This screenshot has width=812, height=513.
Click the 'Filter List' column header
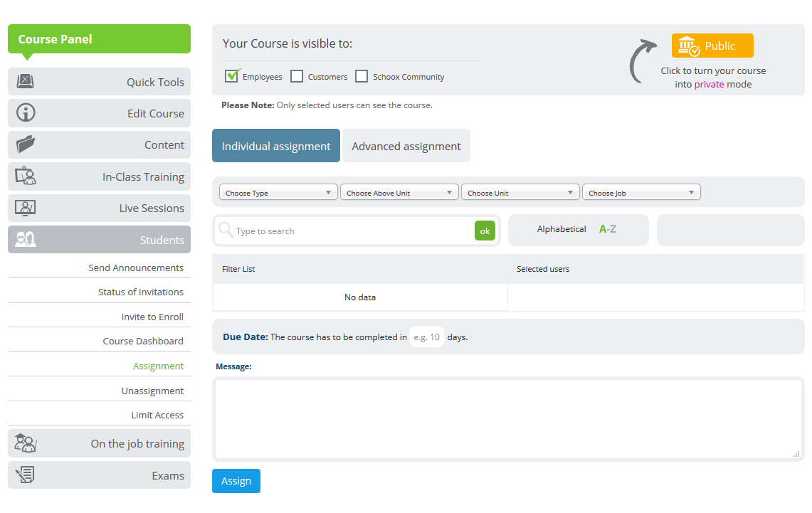click(360, 269)
